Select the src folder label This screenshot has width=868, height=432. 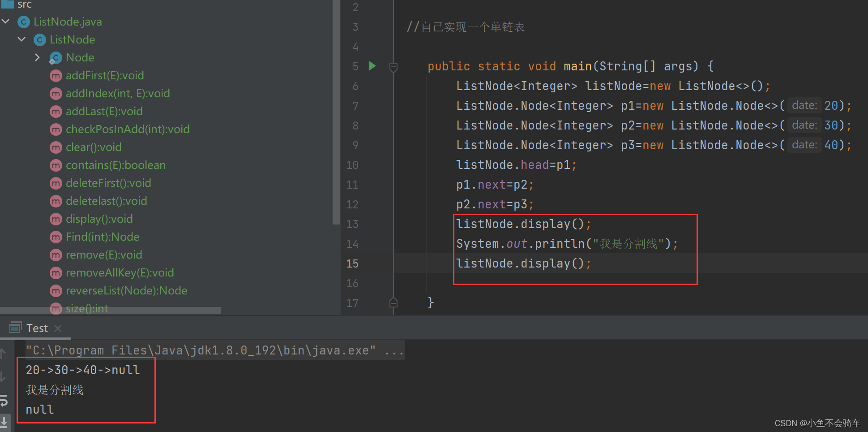point(25,4)
